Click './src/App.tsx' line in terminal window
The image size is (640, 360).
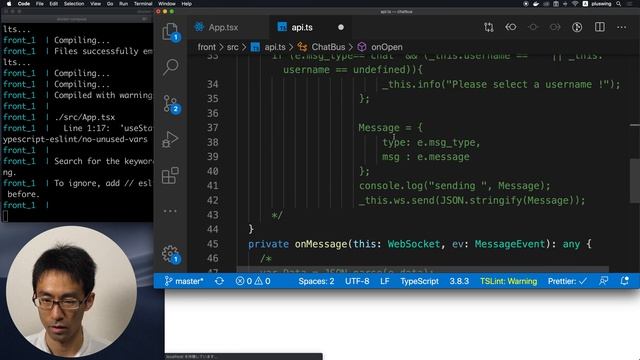click(x=84, y=117)
